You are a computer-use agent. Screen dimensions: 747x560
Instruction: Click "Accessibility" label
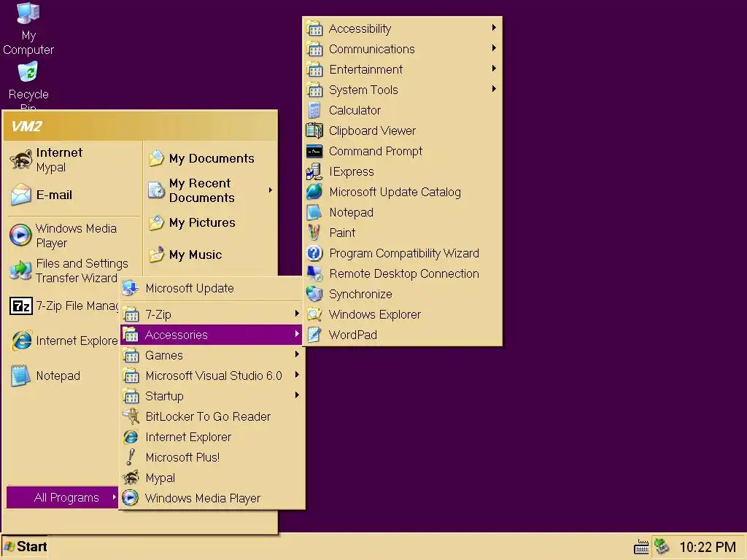point(360,29)
